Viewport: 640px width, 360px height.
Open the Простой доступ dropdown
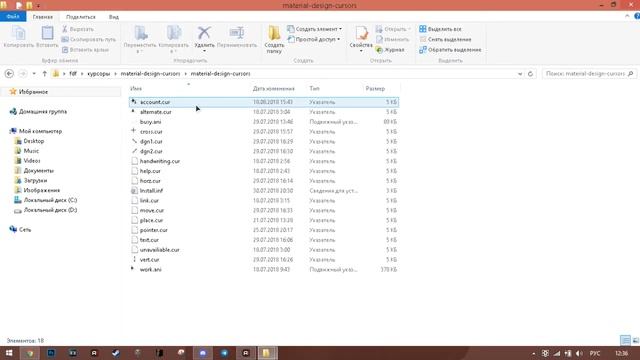pyautogui.click(x=313, y=40)
